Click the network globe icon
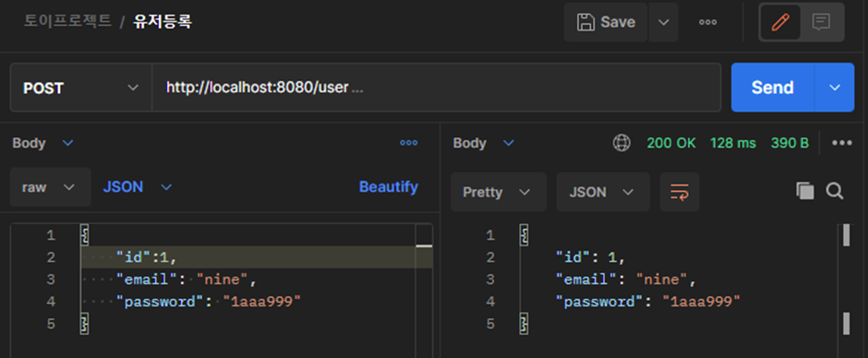This screenshot has height=358, width=868. click(621, 143)
